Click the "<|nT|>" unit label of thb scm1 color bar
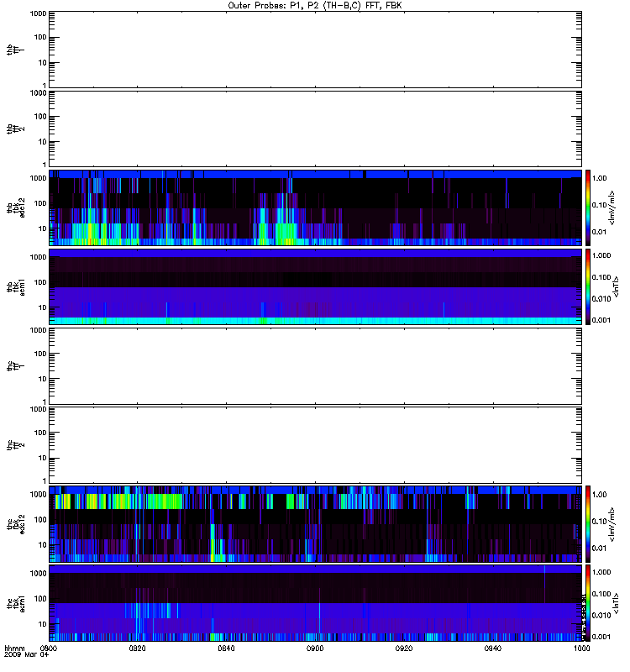Viewport: 630px width, 672px height. pyautogui.click(x=617, y=287)
